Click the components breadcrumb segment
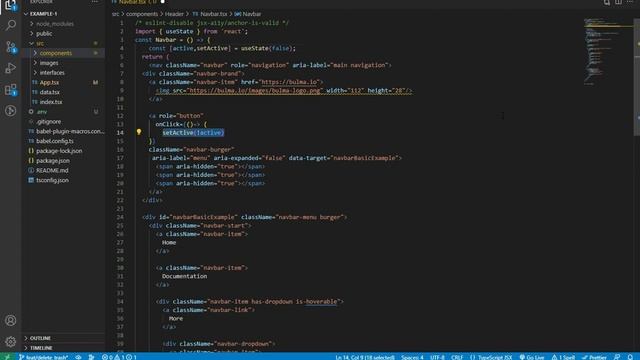The height and width of the screenshot is (360, 640). (x=142, y=14)
